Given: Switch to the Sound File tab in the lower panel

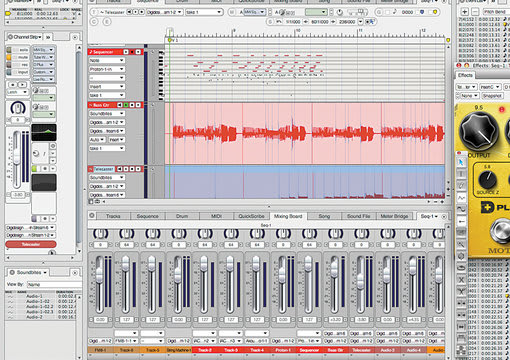Looking at the screenshot, I should point(359,216).
